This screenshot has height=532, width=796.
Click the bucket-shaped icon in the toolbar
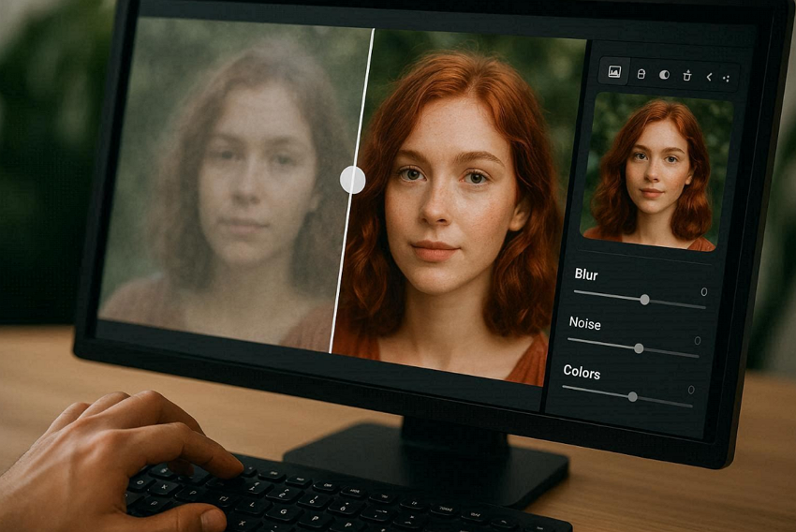click(687, 76)
